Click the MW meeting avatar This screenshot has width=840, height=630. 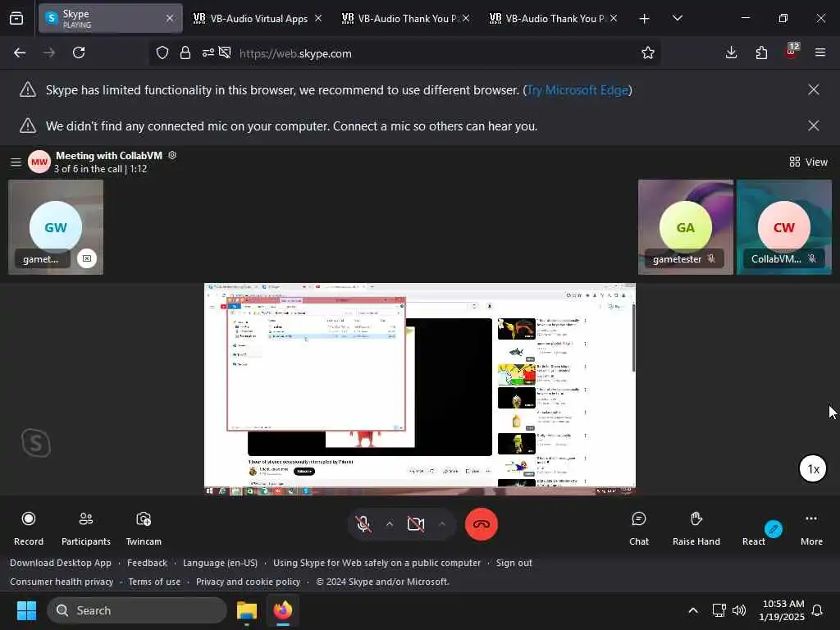point(39,162)
